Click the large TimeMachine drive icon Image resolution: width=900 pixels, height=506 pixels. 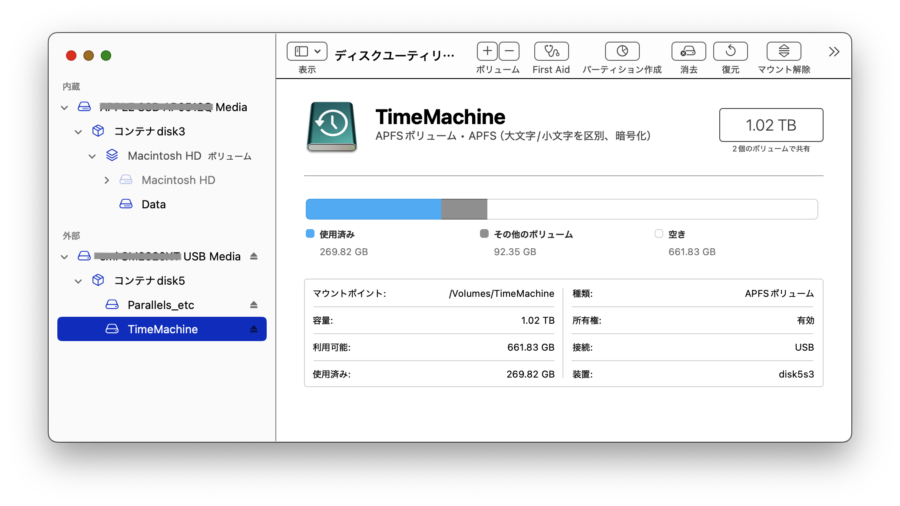[x=332, y=127]
